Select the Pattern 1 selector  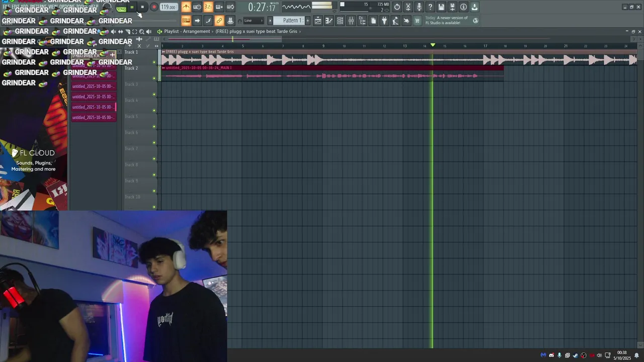pos(292,21)
